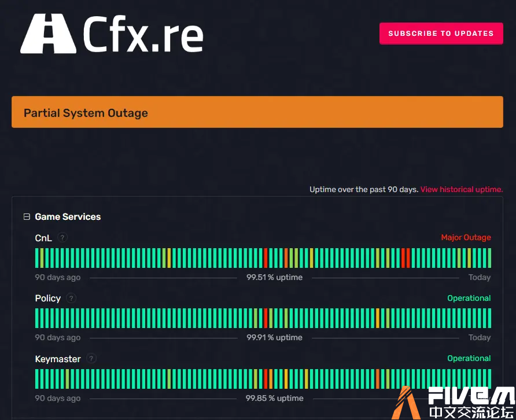516x420 pixels.
Task: Click the Keymaster component name
Action: [x=58, y=359]
